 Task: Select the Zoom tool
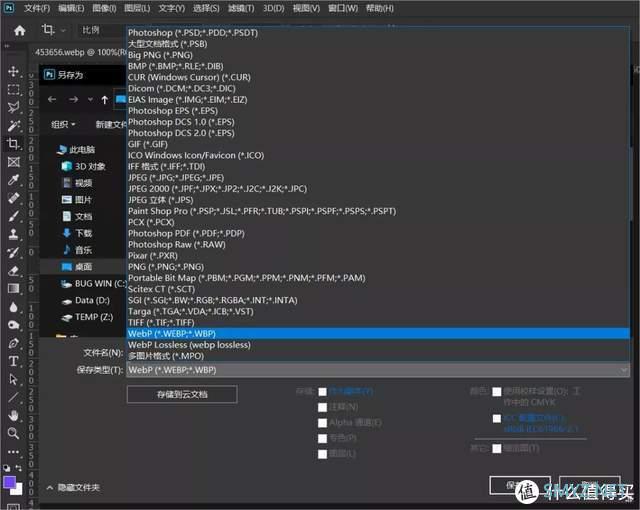(x=13, y=433)
